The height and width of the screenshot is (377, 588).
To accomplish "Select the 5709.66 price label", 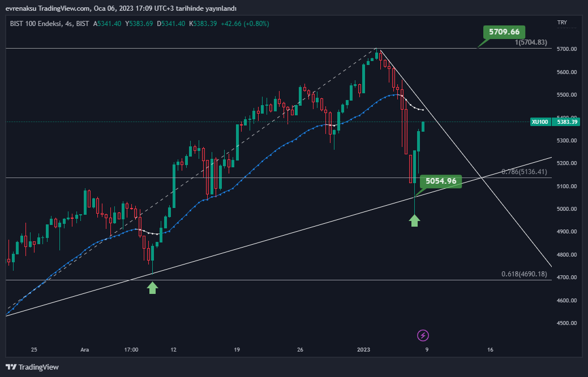I will (x=504, y=32).
